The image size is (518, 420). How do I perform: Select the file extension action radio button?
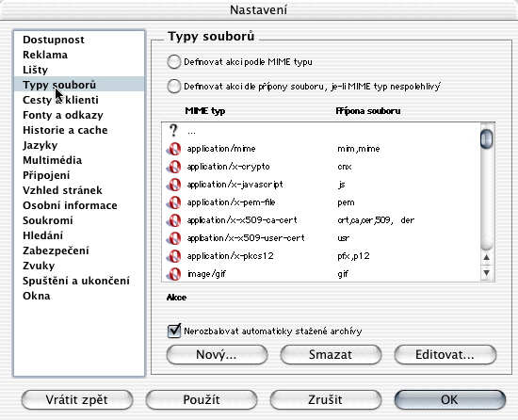(174, 87)
